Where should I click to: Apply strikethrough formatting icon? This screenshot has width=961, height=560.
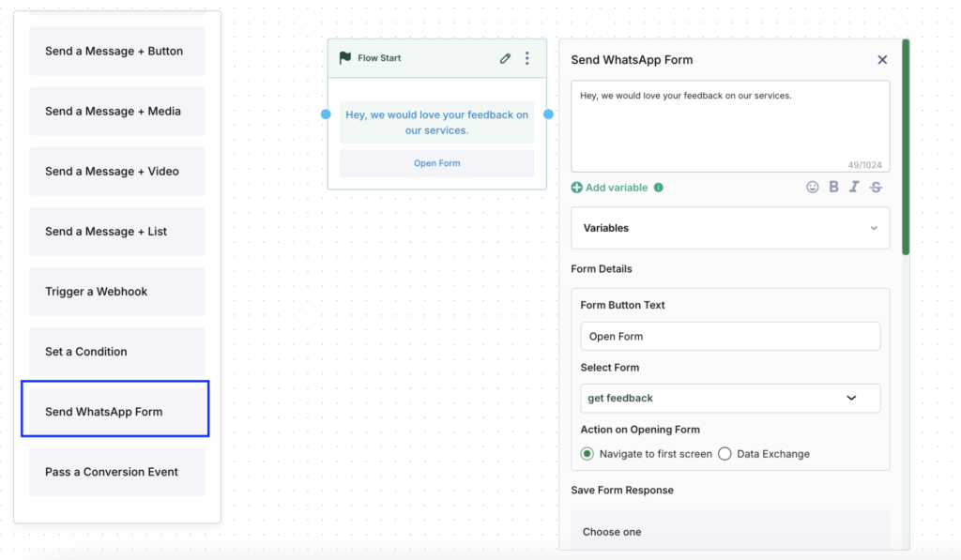pyautogui.click(x=876, y=187)
